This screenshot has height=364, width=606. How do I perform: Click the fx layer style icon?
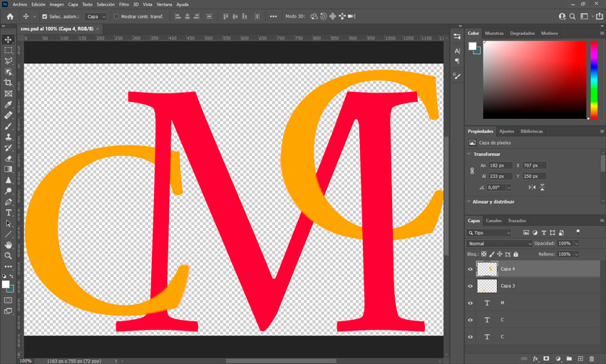(x=535, y=358)
